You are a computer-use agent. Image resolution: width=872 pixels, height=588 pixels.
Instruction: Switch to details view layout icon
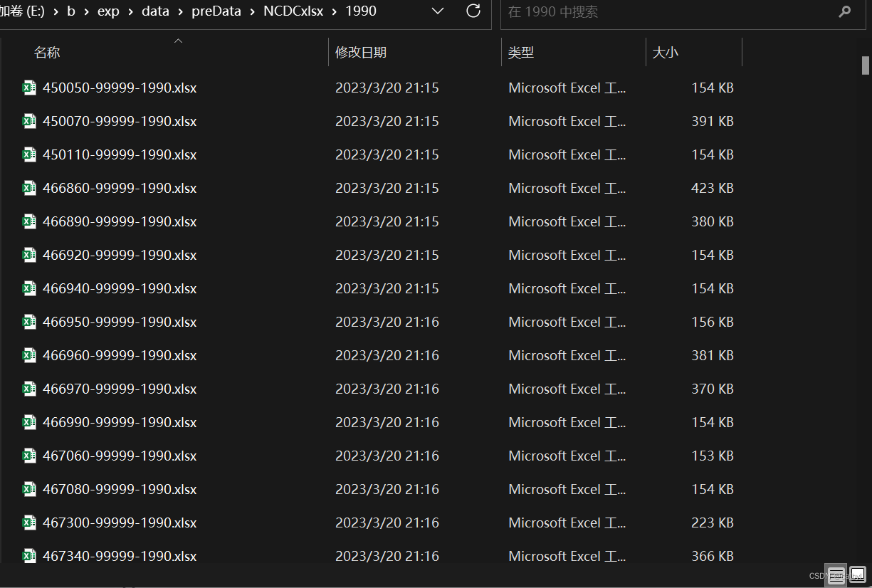coord(836,574)
